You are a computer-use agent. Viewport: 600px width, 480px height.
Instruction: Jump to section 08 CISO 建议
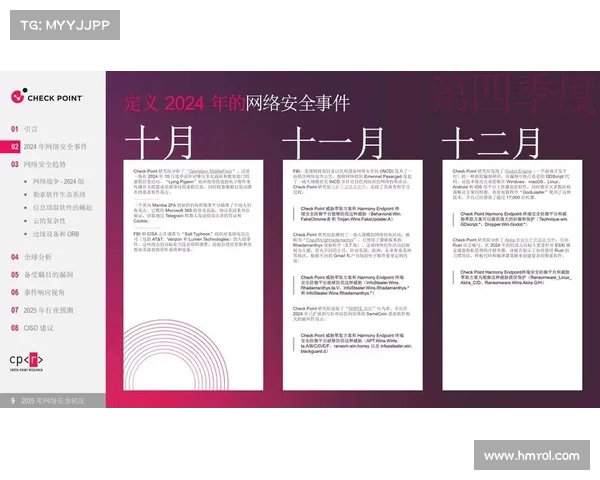pos(32,328)
